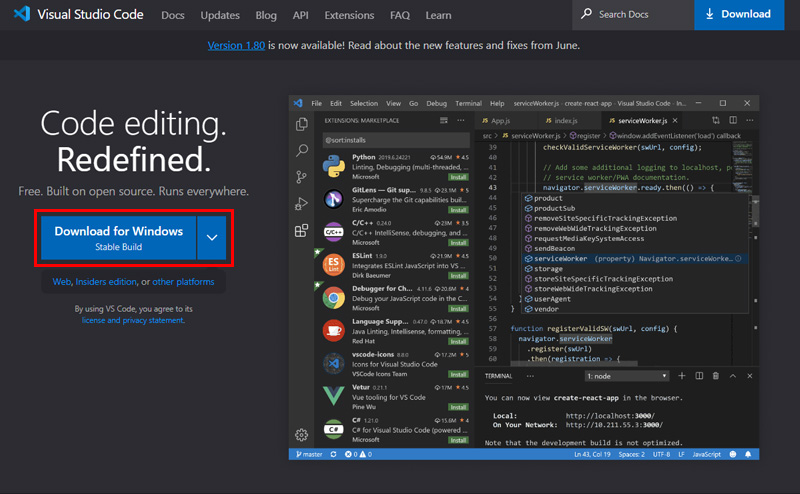Open the Learn page
Viewport: 800px width, 494px height.
438,15
